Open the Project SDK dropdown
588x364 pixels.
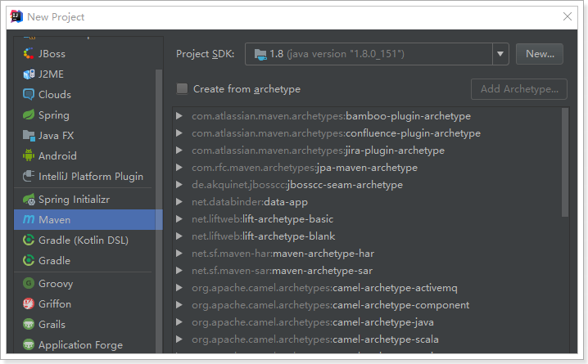pyautogui.click(x=501, y=54)
